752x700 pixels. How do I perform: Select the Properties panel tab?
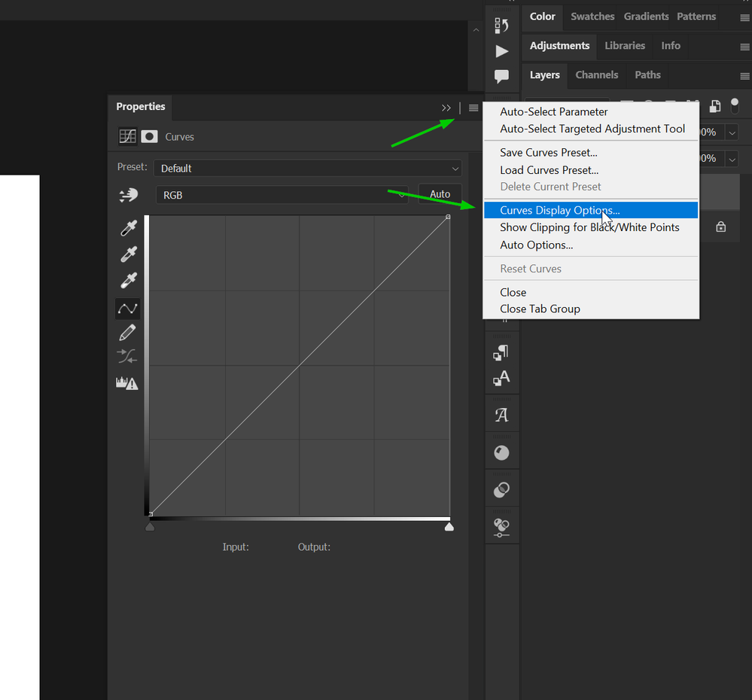tap(140, 106)
